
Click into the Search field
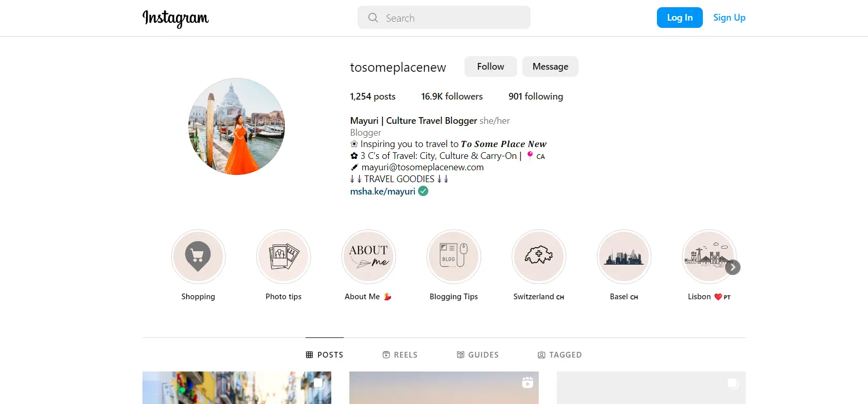tap(444, 18)
